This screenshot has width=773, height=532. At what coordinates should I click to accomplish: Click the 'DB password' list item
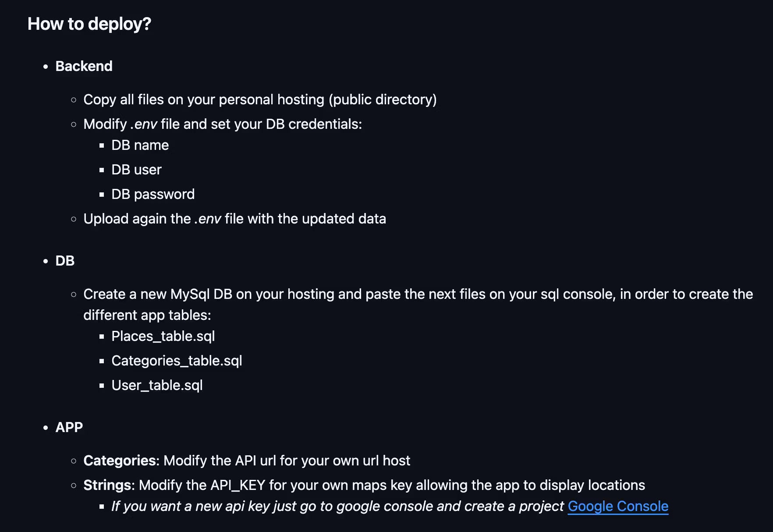click(153, 194)
